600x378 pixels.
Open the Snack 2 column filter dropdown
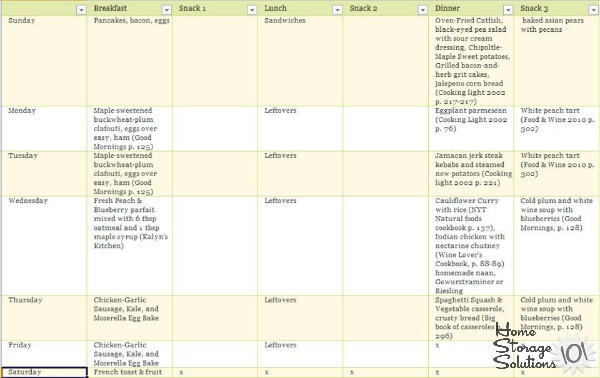pyautogui.click(x=422, y=10)
